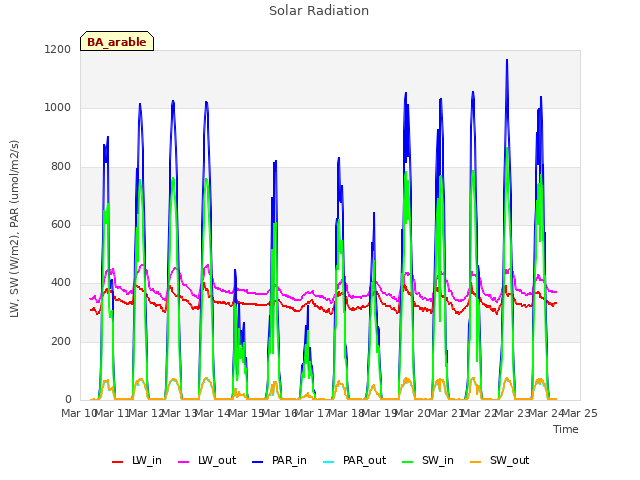Click the 0 y-axis tick label
Screen dimensions: 640x480
tap(68, 400)
